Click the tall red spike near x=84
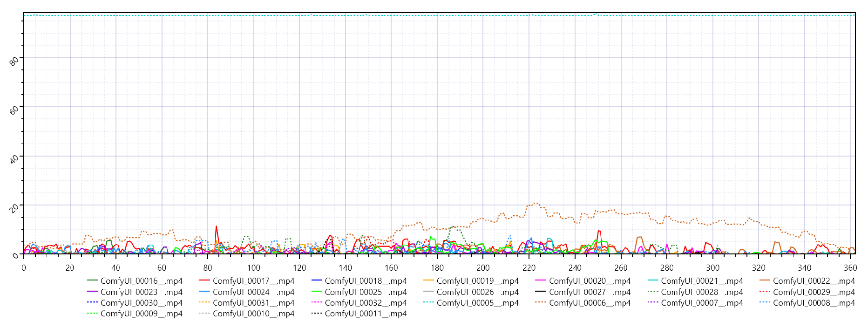This screenshot has width=868, height=328. point(216,227)
